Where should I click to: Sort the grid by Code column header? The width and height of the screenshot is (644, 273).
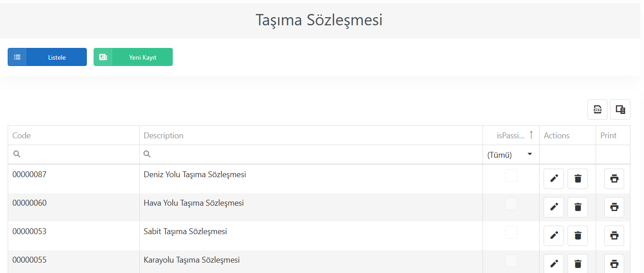pos(74,135)
